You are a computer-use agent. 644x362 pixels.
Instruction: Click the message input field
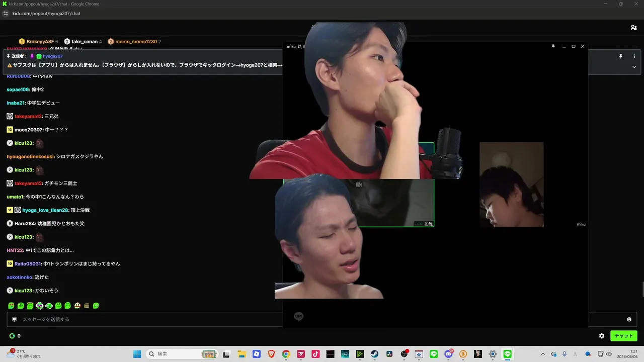pos(322,319)
